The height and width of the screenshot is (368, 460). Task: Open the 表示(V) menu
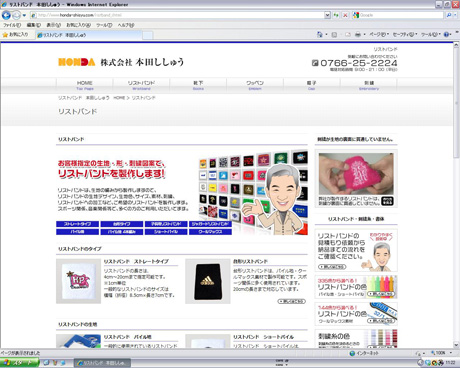coord(53,25)
